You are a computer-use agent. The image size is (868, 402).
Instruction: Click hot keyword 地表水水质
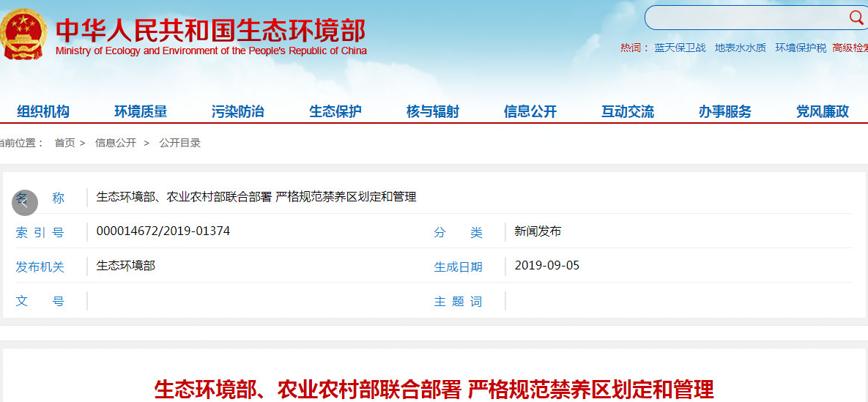point(741,48)
